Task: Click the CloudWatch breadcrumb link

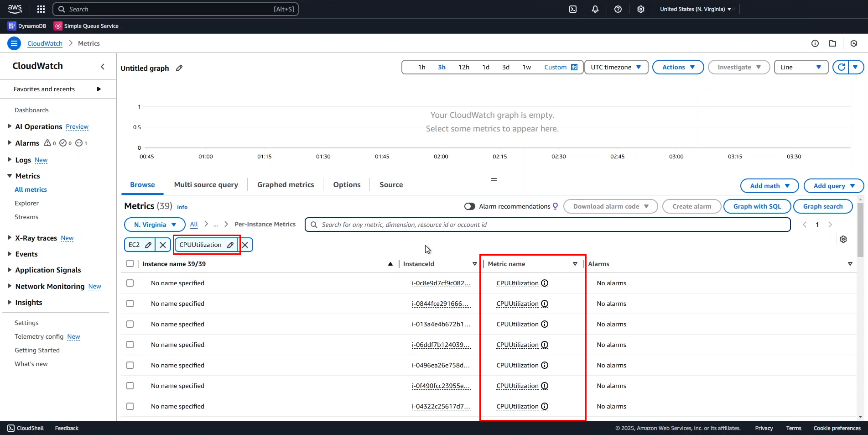Action: click(x=45, y=43)
